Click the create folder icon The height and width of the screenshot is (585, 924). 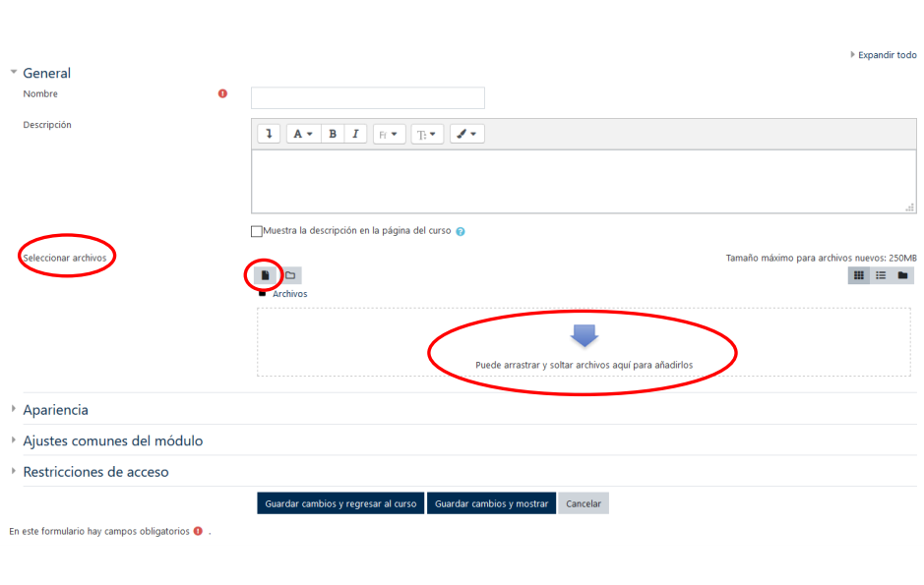click(x=290, y=275)
